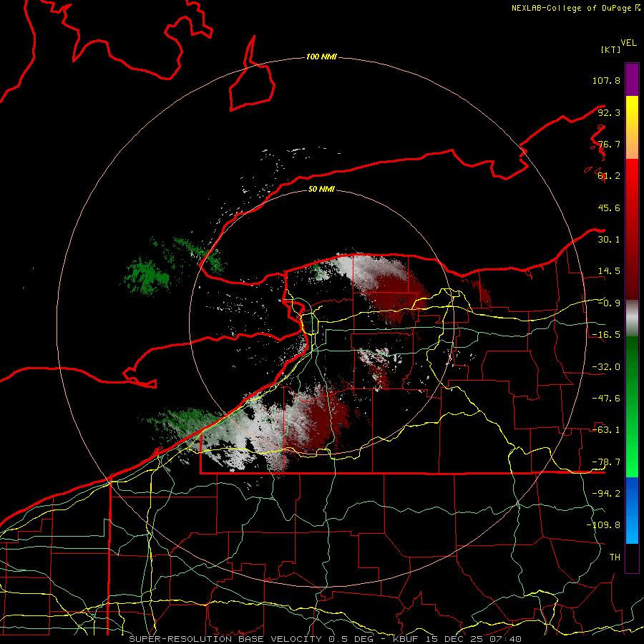The width and height of the screenshot is (644, 644).
Task: Click the -47.6 velocity scale value
Action: pos(606,399)
